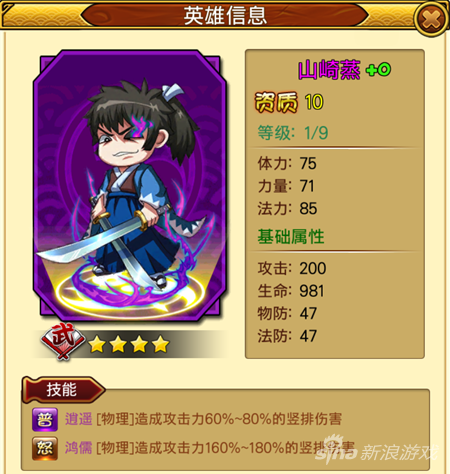Click the 英雄信息 title banner
Screen dimensions: 450x474
pyautogui.click(x=225, y=15)
